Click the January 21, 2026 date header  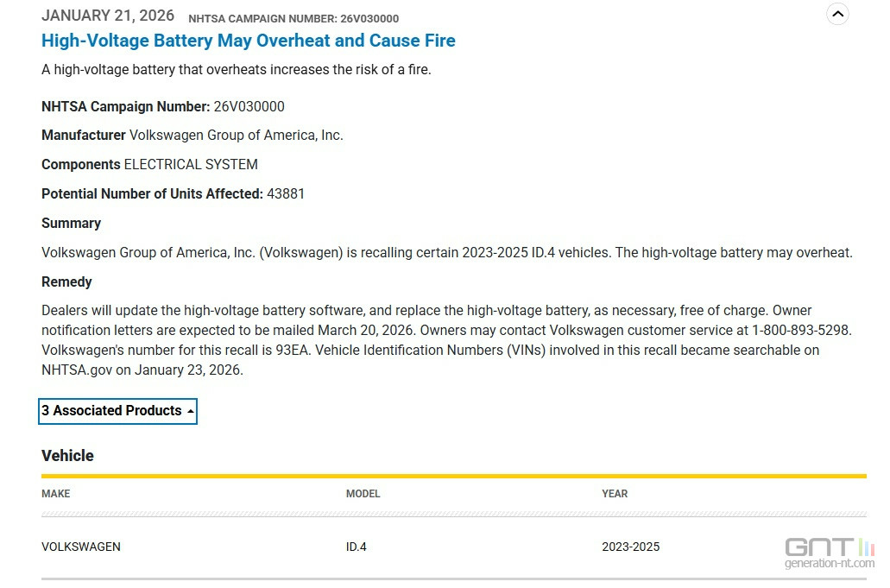[x=108, y=16]
